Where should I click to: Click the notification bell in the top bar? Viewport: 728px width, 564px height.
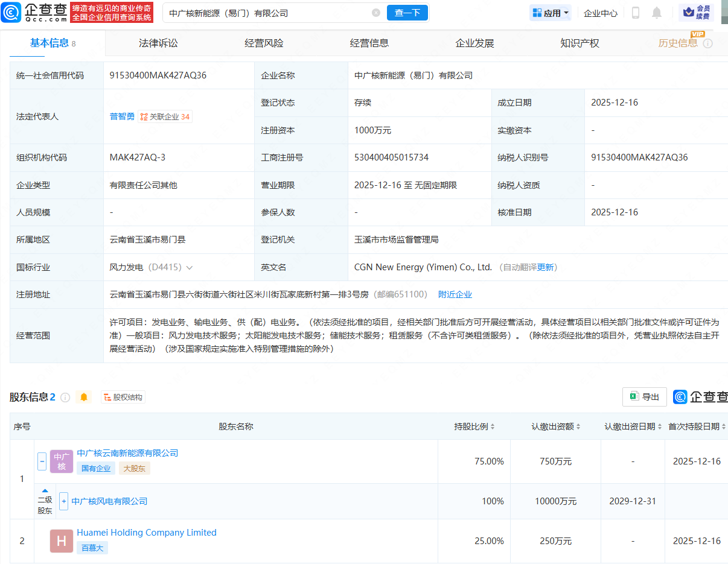coord(656,12)
